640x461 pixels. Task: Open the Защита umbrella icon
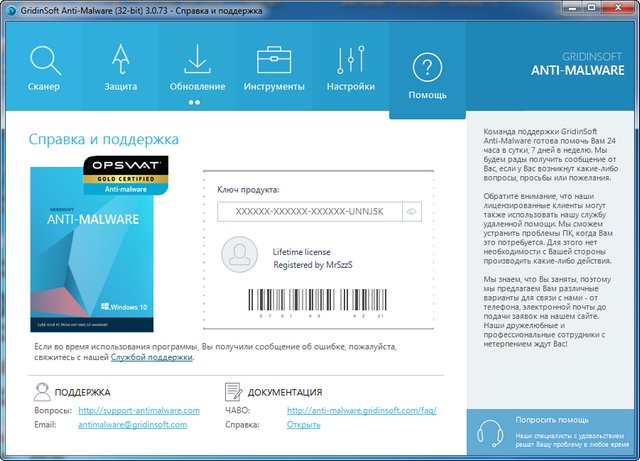tap(121, 60)
